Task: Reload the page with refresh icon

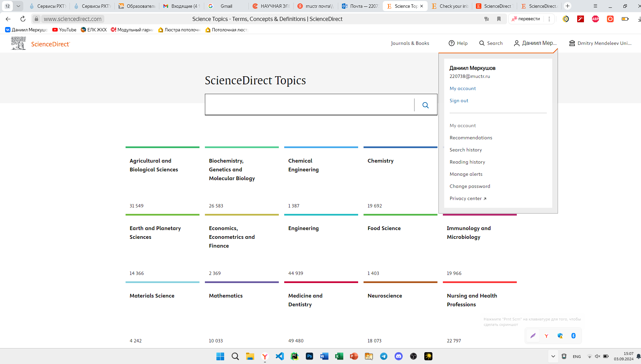Action: [23, 19]
